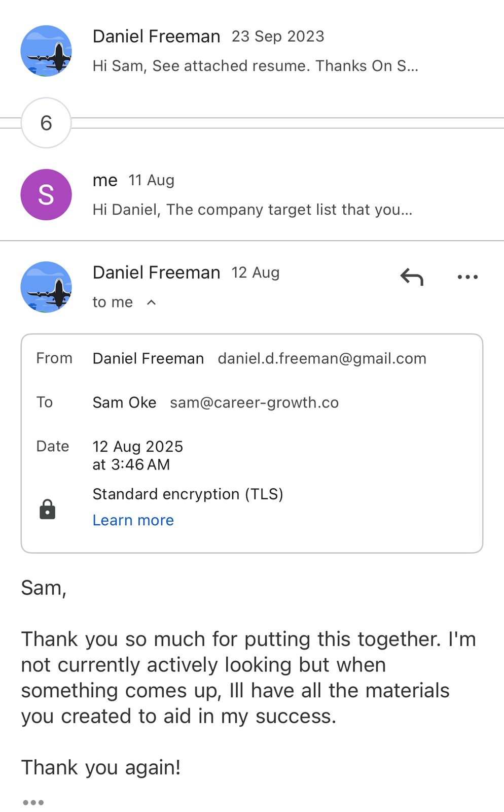Tap the sender name beside the 12 Aug date
The height and width of the screenshot is (812, 504).
(x=156, y=273)
